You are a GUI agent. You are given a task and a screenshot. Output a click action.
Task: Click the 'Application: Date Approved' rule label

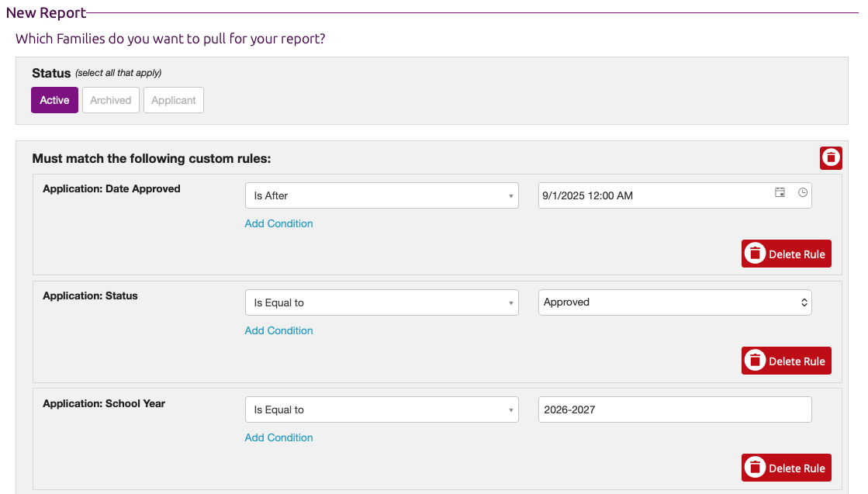point(112,188)
